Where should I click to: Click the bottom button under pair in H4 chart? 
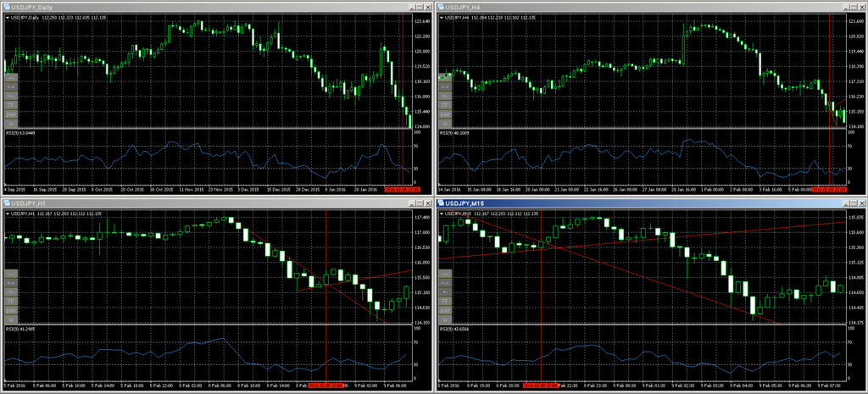(445, 124)
